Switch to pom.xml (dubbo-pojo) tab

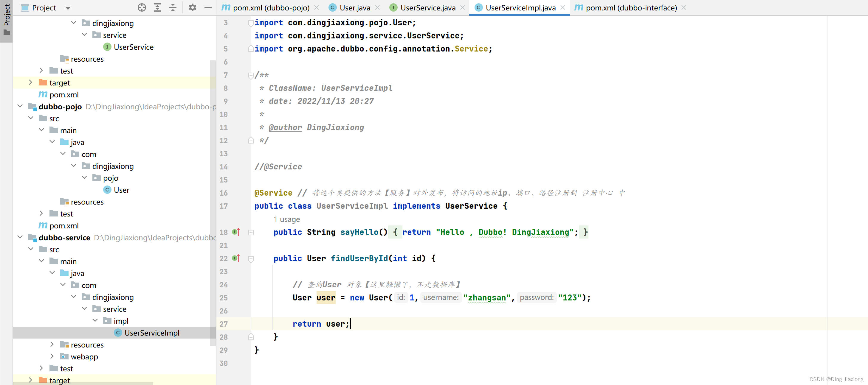pos(271,8)
